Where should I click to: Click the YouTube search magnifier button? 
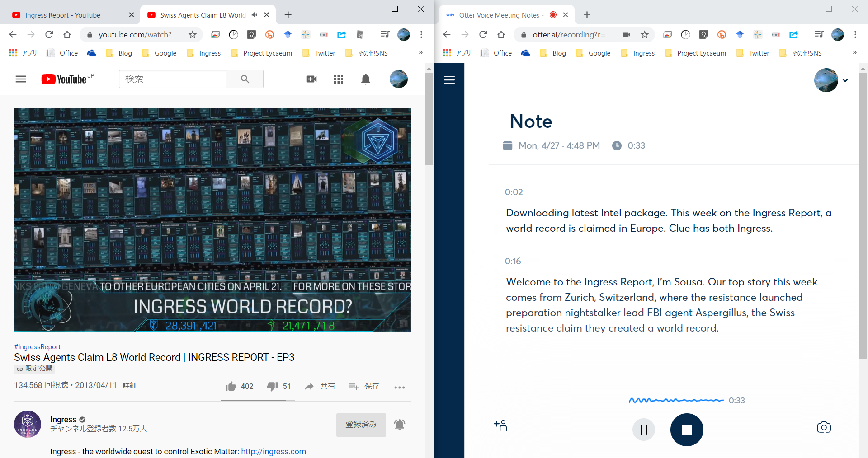pyautogui.click(x=245, y=79)
